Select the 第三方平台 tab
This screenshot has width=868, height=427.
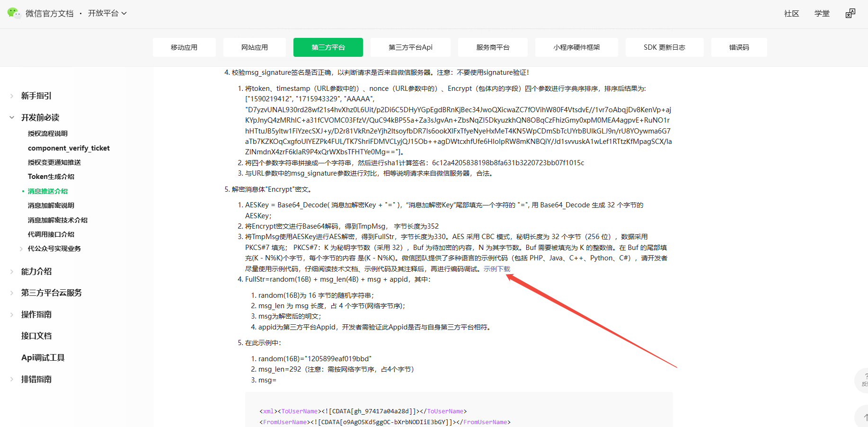(328, 47)
